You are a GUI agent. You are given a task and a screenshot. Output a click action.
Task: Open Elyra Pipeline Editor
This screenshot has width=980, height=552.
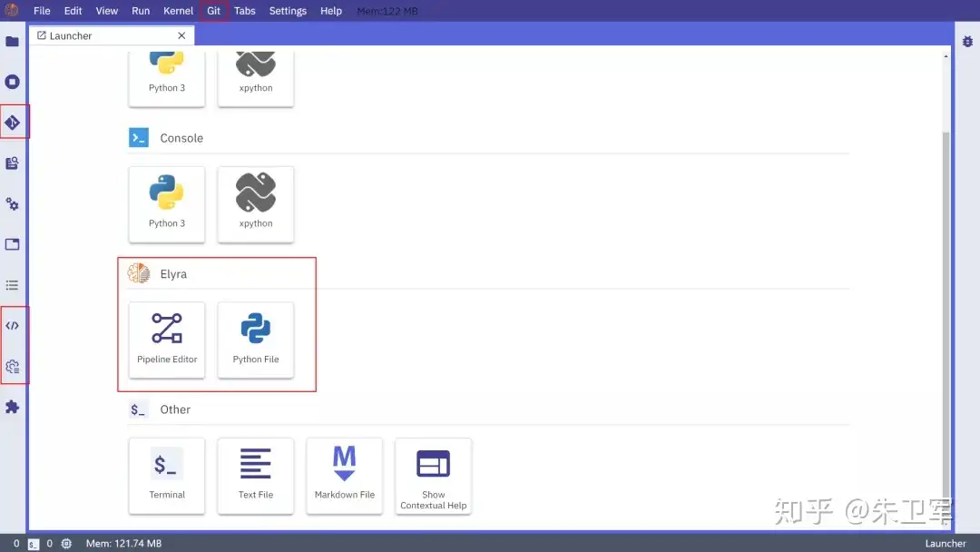(167, 340)
